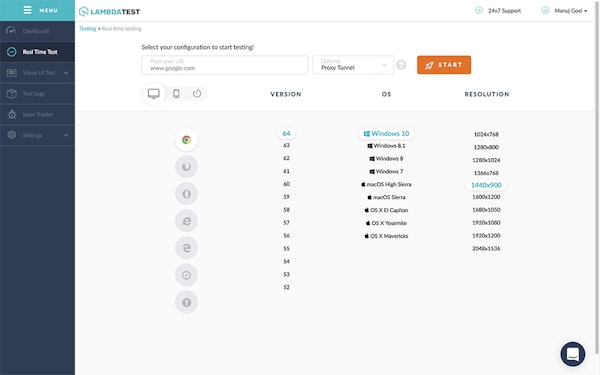Choose the Firefox browser icon
This screenshot has height=375, width=600.
[186, 167]
